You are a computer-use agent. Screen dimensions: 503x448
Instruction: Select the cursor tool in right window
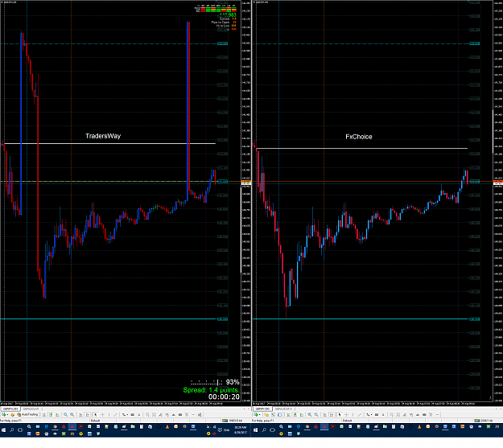[340, 415]
